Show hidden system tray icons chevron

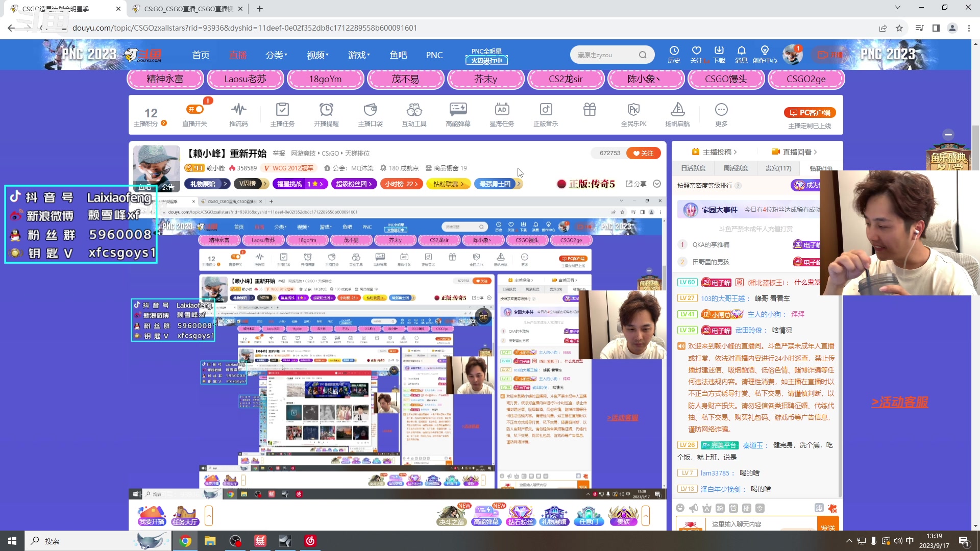pyautogui.click(x=849, y=541)
